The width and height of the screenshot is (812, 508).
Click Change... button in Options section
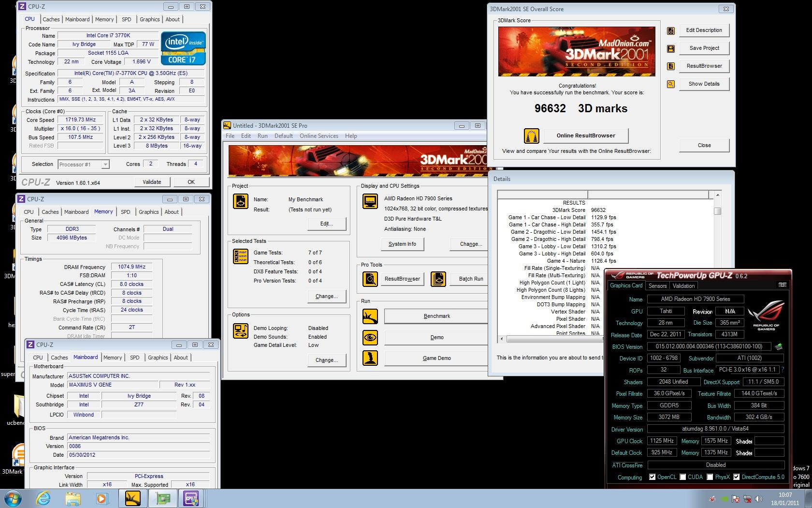[327, 360]
